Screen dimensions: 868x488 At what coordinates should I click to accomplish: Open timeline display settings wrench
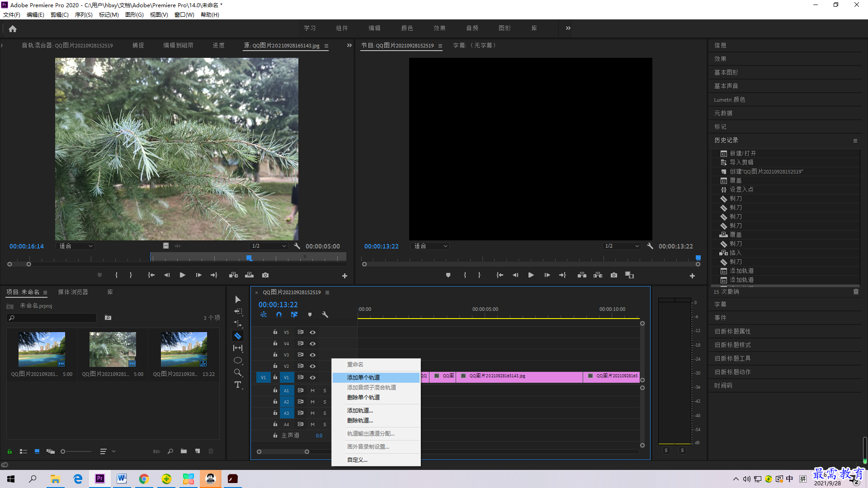(x=325, y=315)
